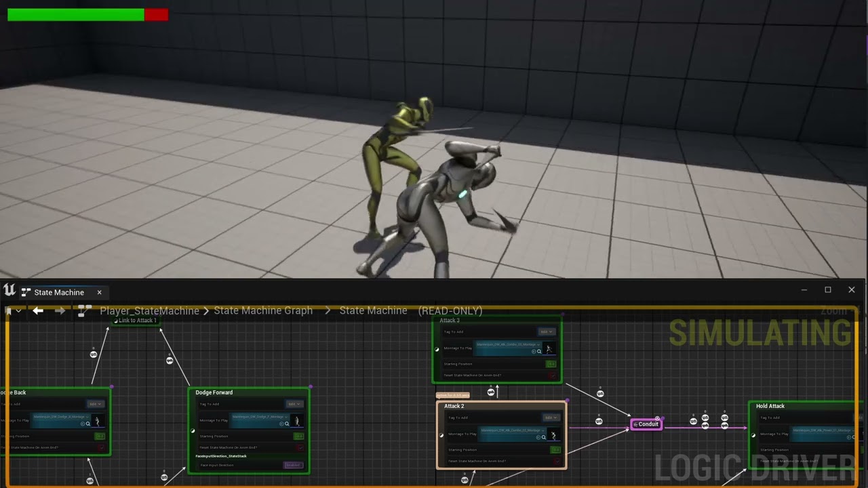Image resolution: width=868 pixels, height=488 pixels.
Task: Click the browse magnifier icon in Attack 2
Action: tap(543, 437)
